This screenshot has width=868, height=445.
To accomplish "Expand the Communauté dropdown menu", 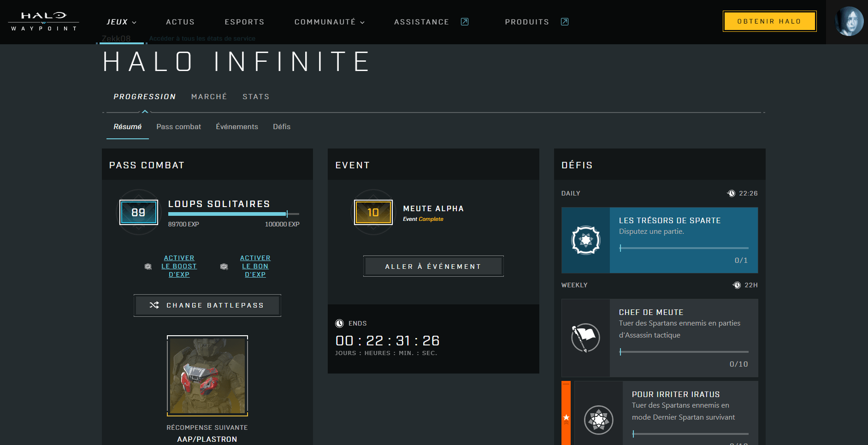I will tap(330, 22).
